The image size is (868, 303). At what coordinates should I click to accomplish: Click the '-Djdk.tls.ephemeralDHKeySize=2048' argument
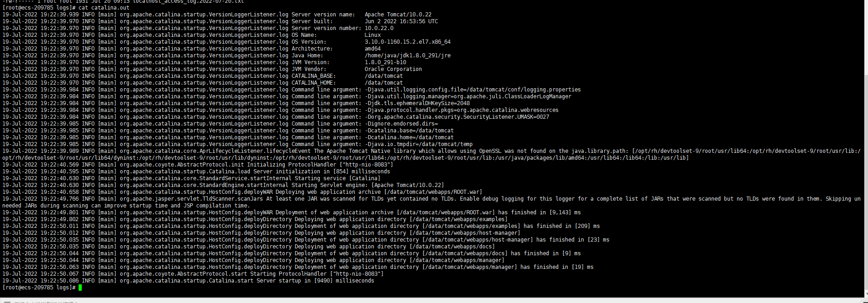(x=417, y=103)
